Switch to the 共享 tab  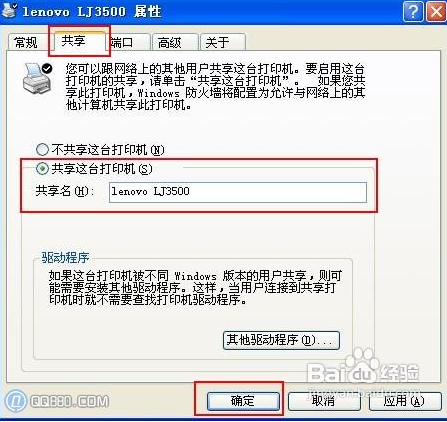coord(79,41)
